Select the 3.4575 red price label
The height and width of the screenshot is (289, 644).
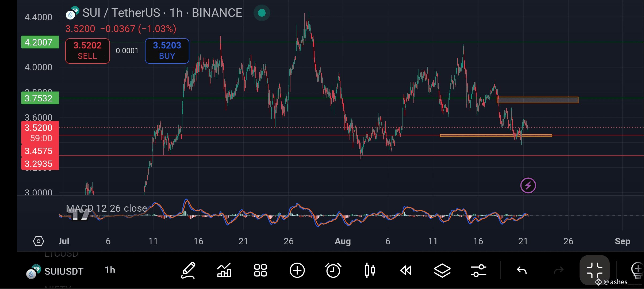point(40,151)
